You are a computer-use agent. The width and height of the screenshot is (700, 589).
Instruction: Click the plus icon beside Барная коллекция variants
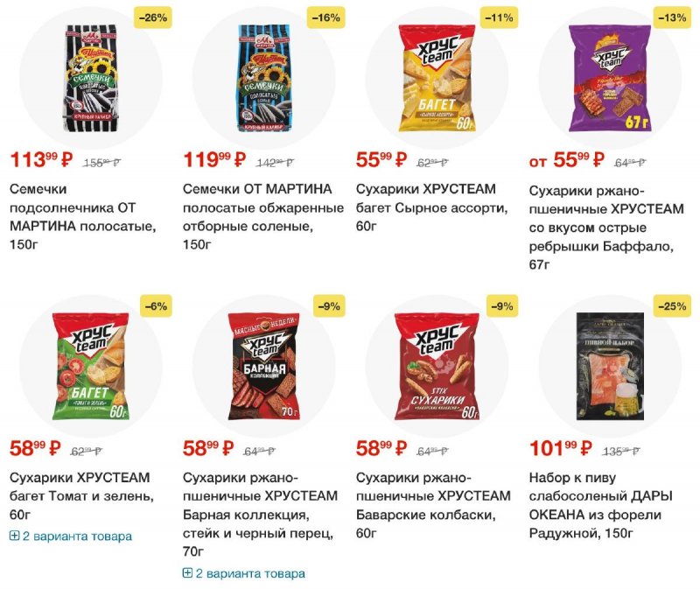pos(187,573)
